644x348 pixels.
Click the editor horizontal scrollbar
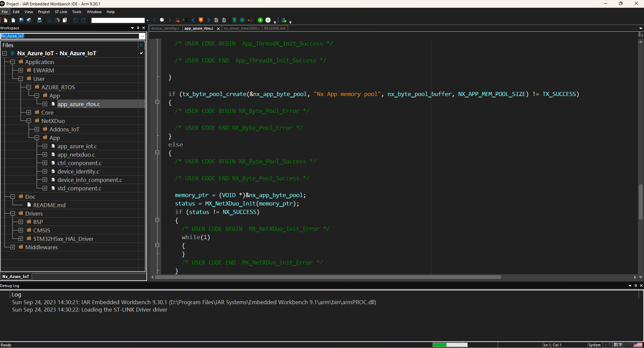(328, 277)
